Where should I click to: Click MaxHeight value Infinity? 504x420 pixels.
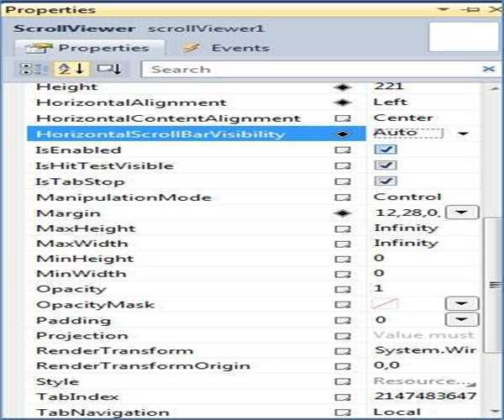click(x=406, y=228)
